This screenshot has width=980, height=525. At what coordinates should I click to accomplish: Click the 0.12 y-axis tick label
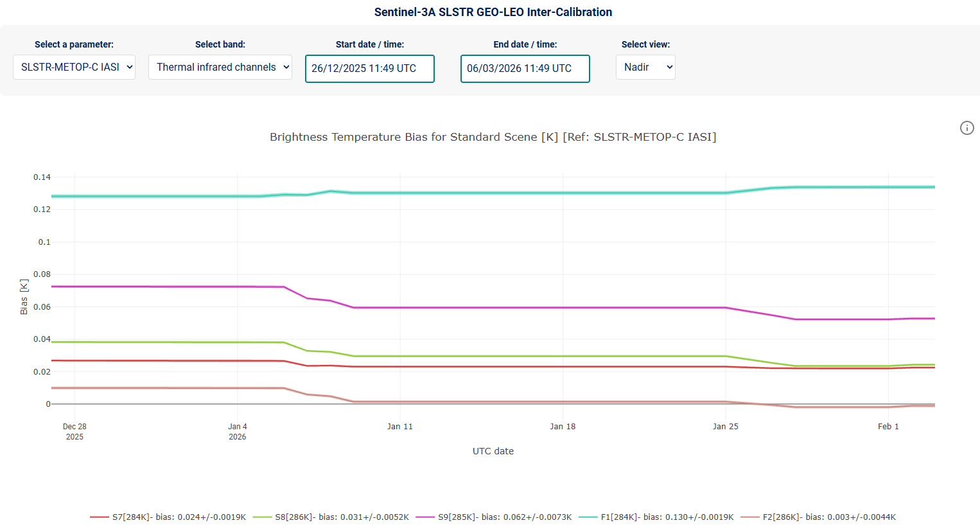click(42, 209)
